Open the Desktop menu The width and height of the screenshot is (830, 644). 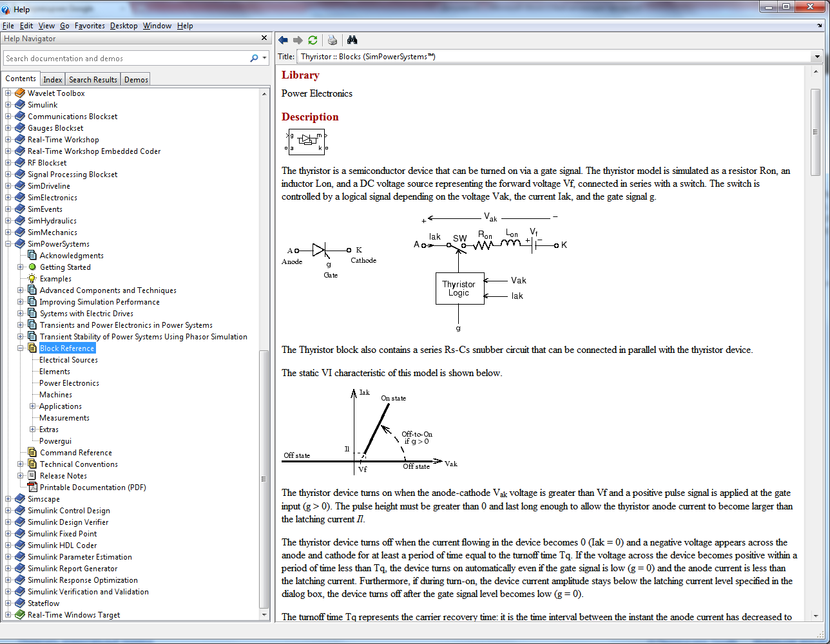124,26
